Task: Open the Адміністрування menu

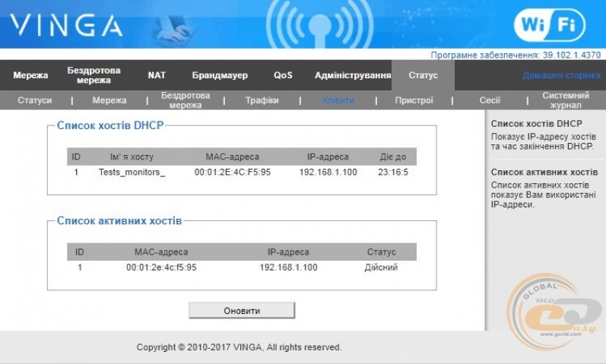Action: click(x=353, y=75)
